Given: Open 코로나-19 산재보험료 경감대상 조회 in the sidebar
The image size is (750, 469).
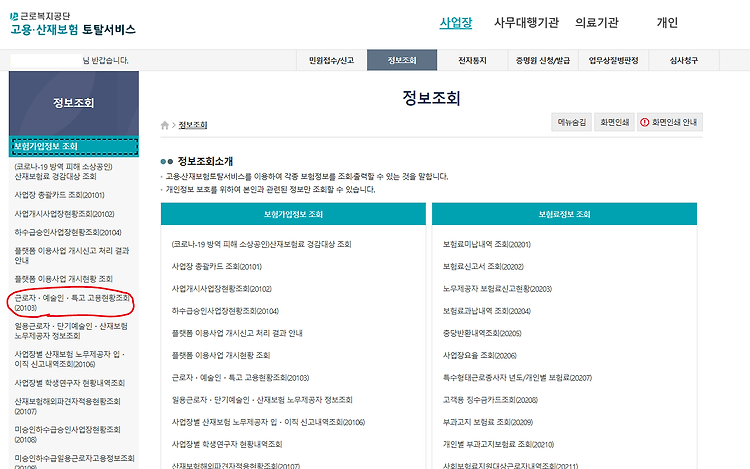Looking at the screenshot, I should [63, 172].
